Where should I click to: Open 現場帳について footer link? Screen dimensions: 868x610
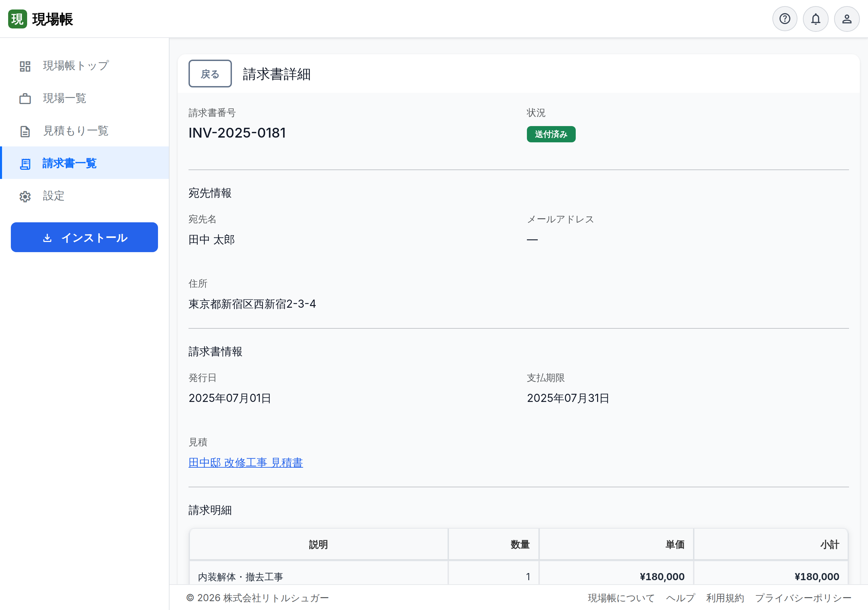(x=621, y=598)
